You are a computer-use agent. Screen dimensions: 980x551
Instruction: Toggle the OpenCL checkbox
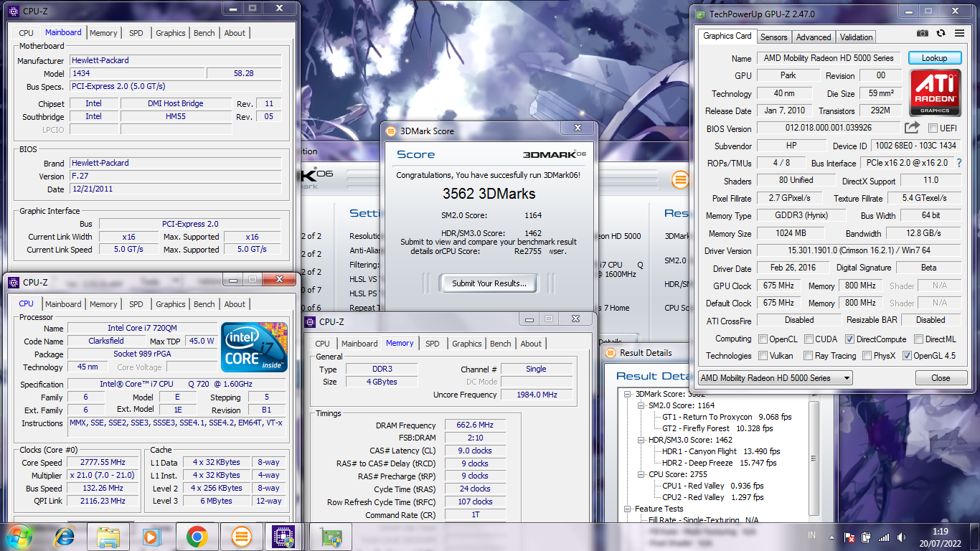click(764, 339)
